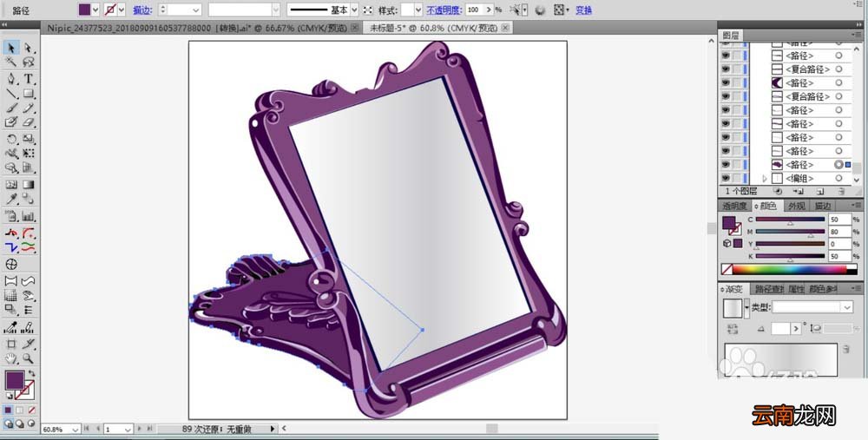Open the 路径查找 panel tab
Screen dimensions: 868x440
tap(768, 289)
